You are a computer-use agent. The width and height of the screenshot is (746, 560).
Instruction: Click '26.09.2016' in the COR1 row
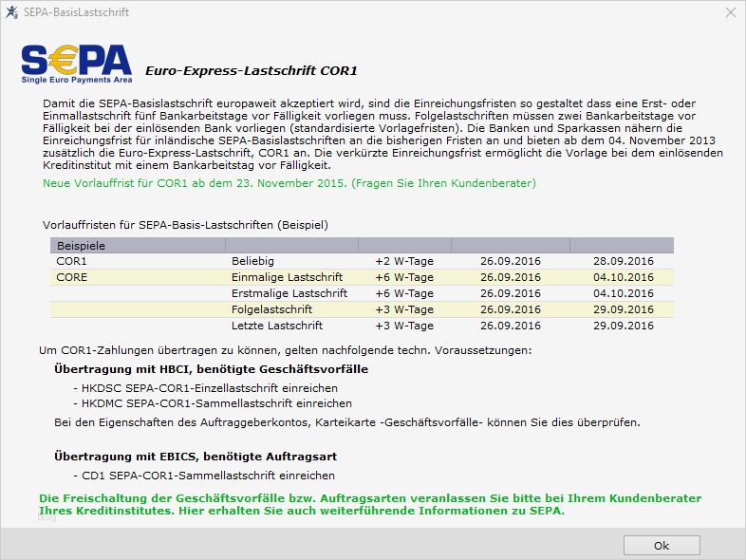[x=511, y=261]
